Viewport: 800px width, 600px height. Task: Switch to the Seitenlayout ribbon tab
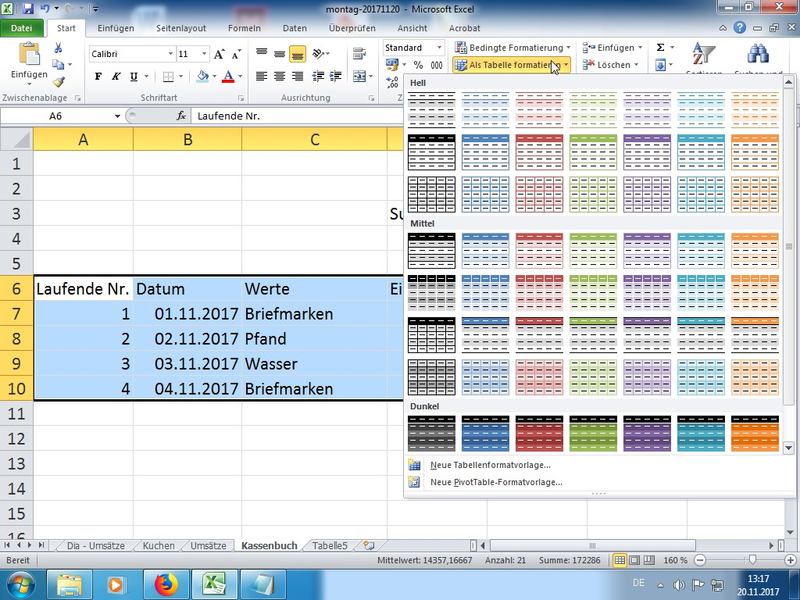[181, 28]
